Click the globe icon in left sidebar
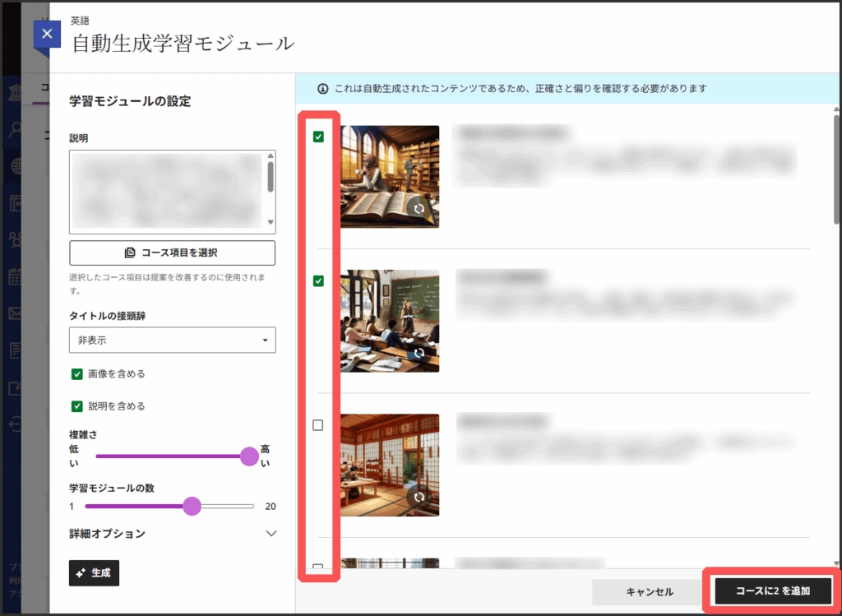 (x=16, y=165)
